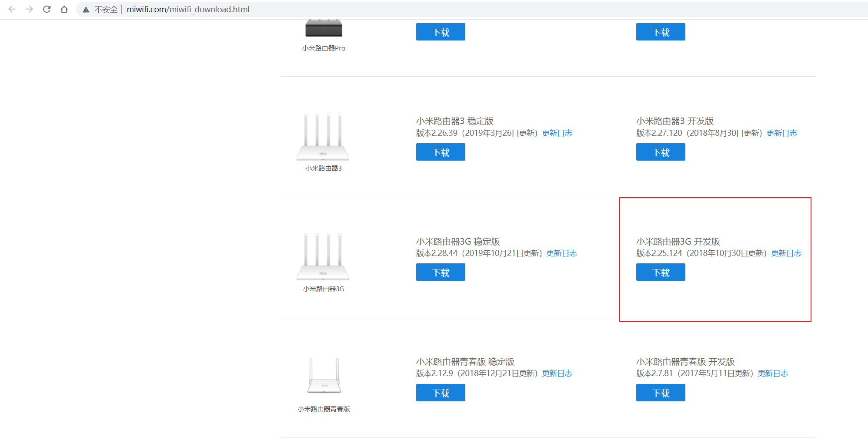Click the browser forward arrow
This screenshot has height=444, width=868.
[x=30, y=9]
